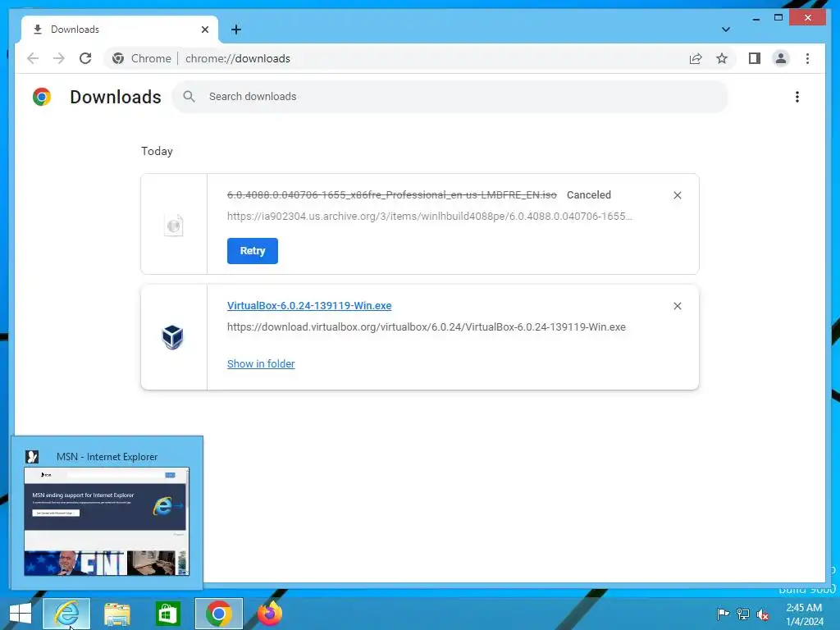Screen dimensions: 840x630
Task: Open Windows Store from taskbar
Action: (x=167, y=614)
